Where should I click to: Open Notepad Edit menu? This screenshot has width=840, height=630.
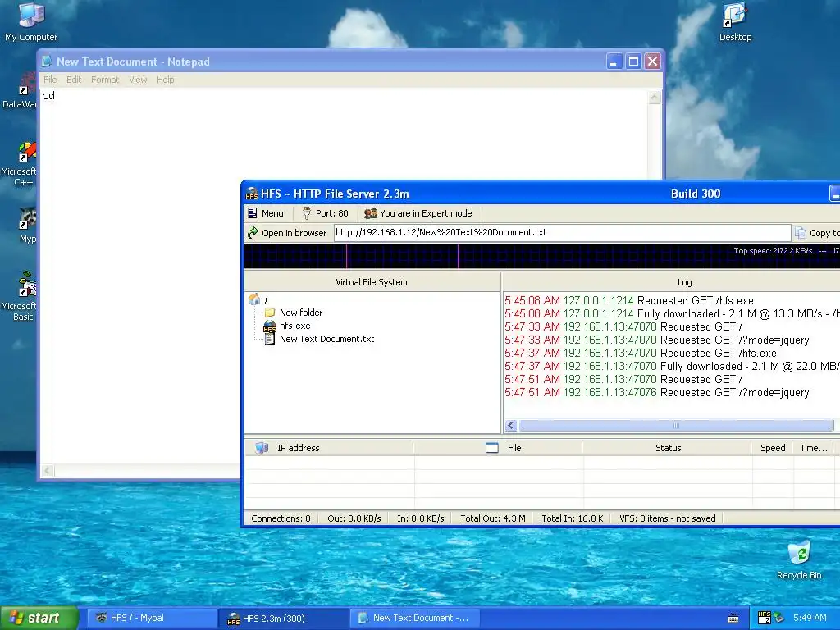74,80
